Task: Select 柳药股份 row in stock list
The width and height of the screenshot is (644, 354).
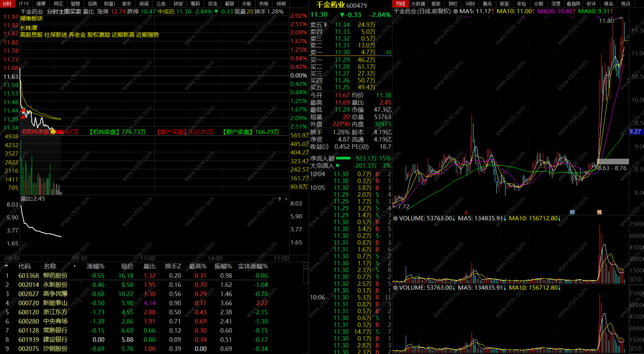Action: [x=55, y=276]
